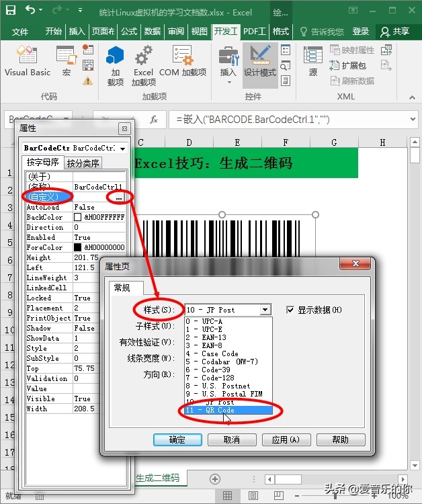Open the 样式(S) combo box arrow
The height and width of the screenshot is (504, 422).
tap(265, 310)
